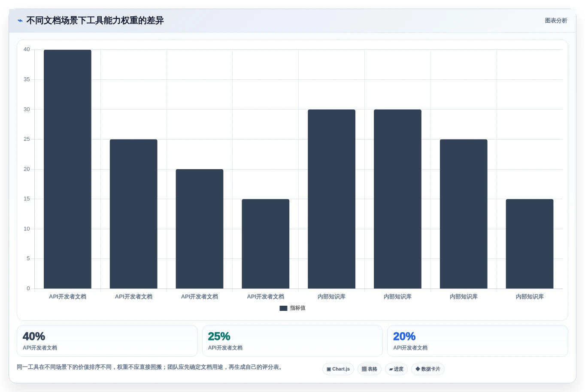Click the y-axis tick label 20
This screenshot has width=585, height=392.
(27, 169)
